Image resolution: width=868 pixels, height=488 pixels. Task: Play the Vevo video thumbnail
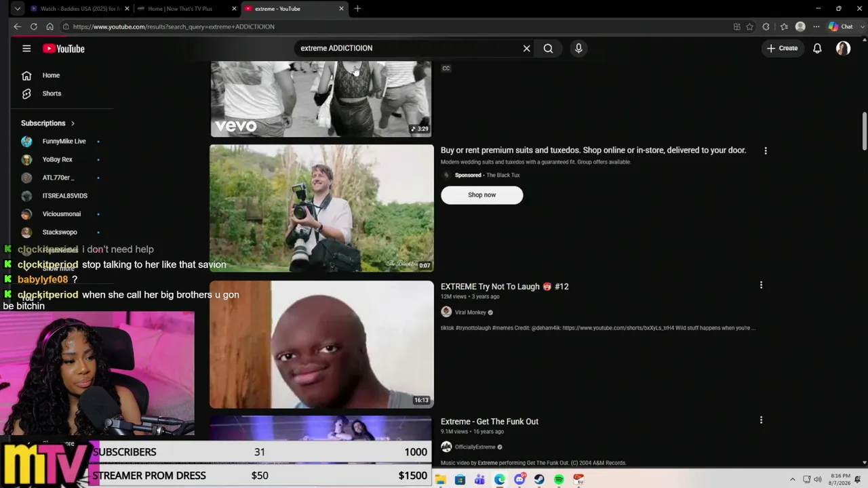pos(321,99)
